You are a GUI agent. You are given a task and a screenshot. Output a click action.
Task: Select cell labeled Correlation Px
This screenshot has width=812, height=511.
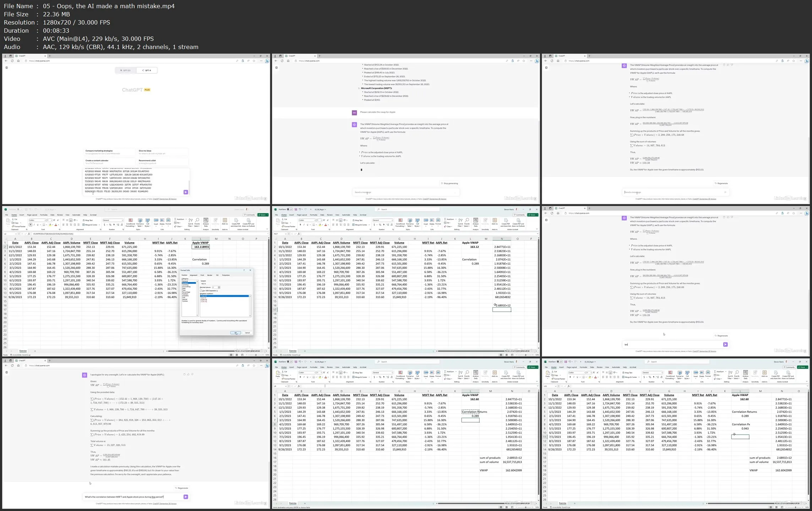coord(740,424)
